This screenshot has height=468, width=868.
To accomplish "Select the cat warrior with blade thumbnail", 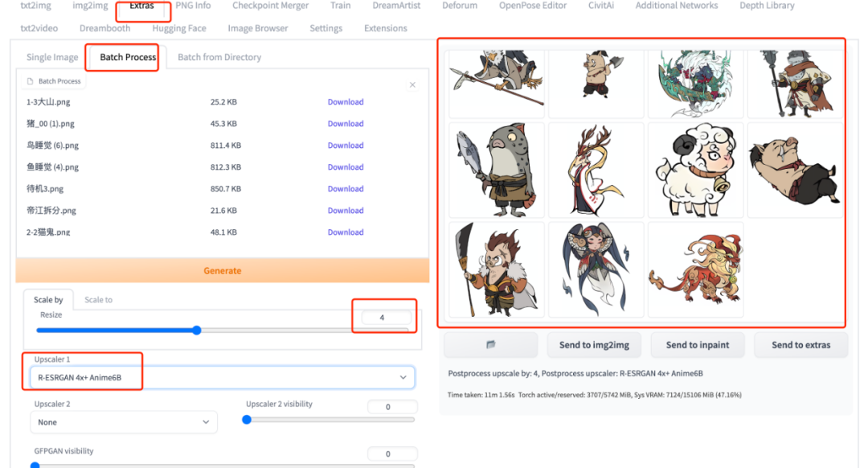I will (497, 269).
